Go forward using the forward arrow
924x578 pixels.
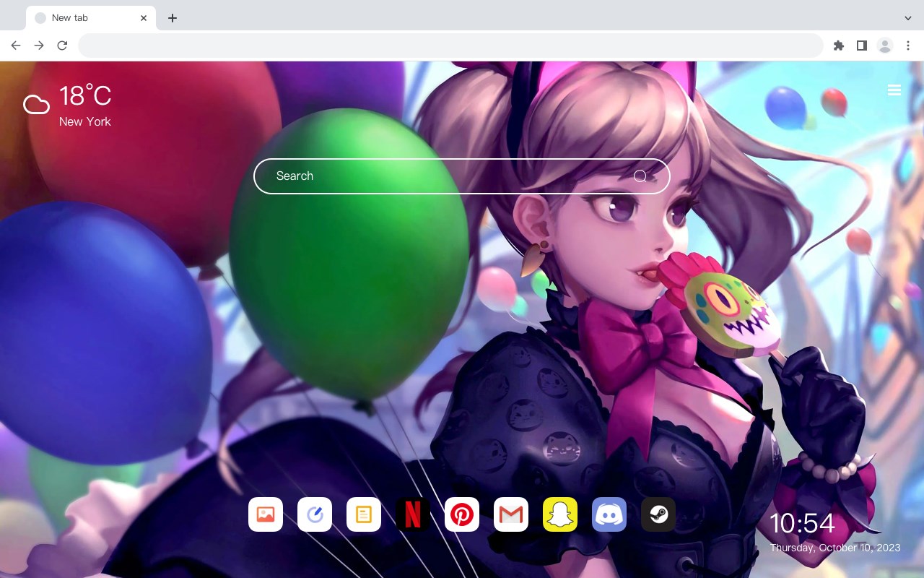39,46
